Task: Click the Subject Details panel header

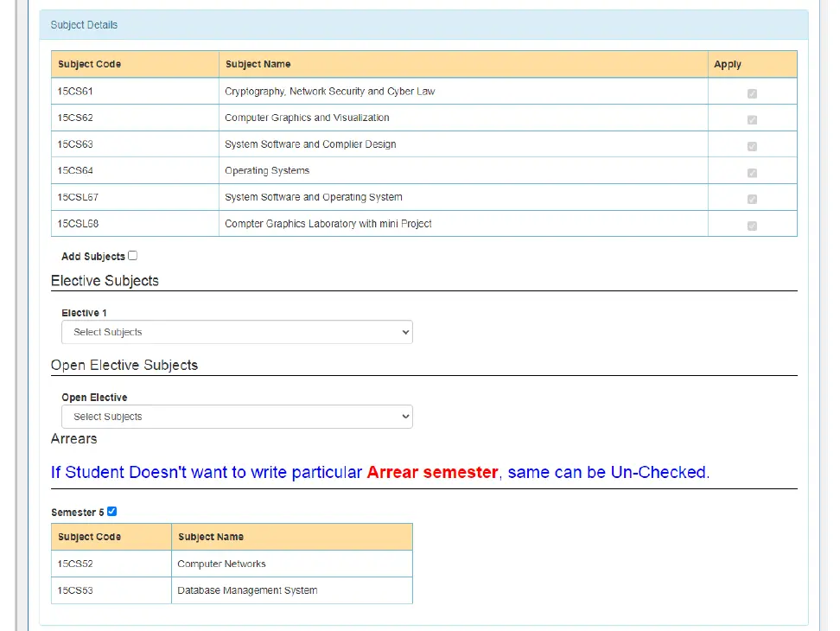Action: 423,25
